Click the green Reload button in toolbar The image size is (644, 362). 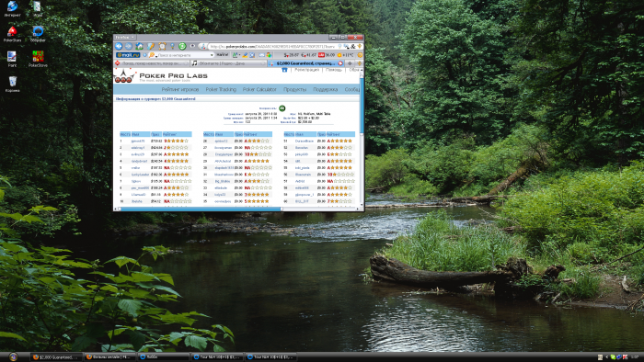[x=182, y=46]
